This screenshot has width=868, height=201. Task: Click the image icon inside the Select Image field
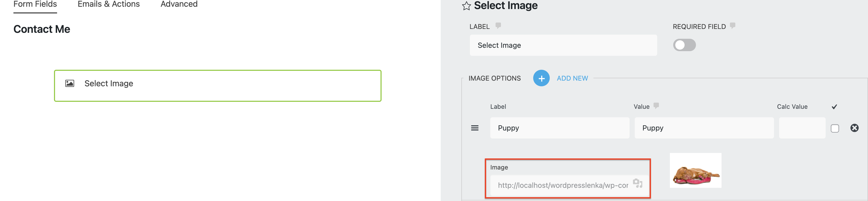coord(69,83)
